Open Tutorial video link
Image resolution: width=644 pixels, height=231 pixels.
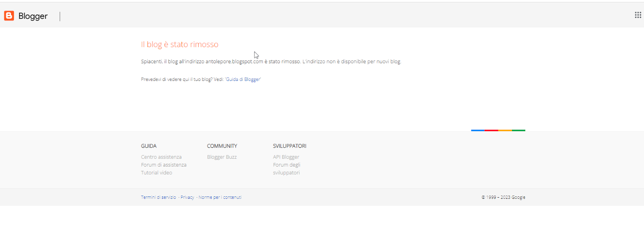[156, 173]
